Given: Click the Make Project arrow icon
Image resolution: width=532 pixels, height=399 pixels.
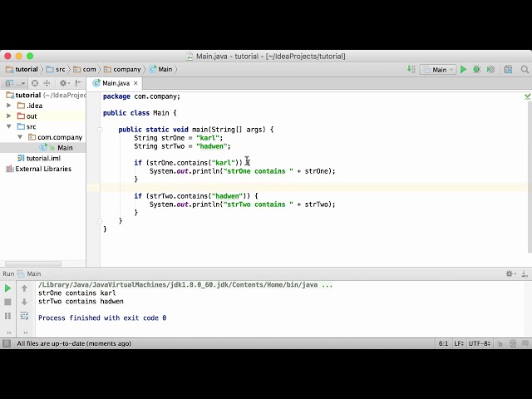Looking at the screenshot, I should pyautogui.click(x=411, y=69).
